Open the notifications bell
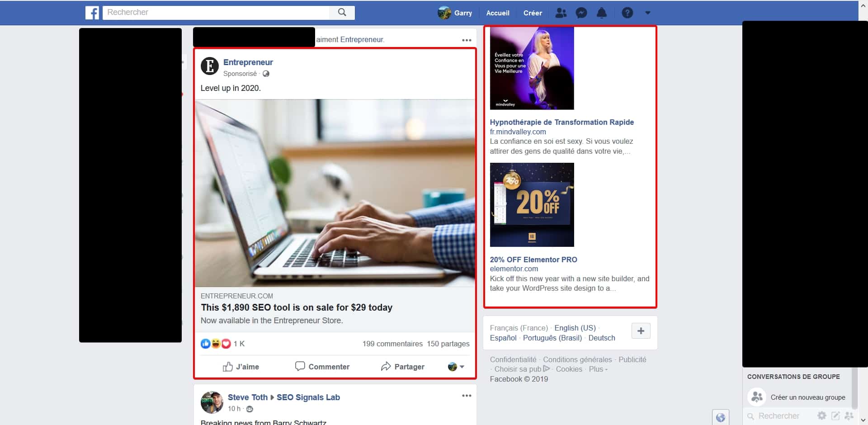The width and height of the screenshot is (868, 425). coord(602,13)
